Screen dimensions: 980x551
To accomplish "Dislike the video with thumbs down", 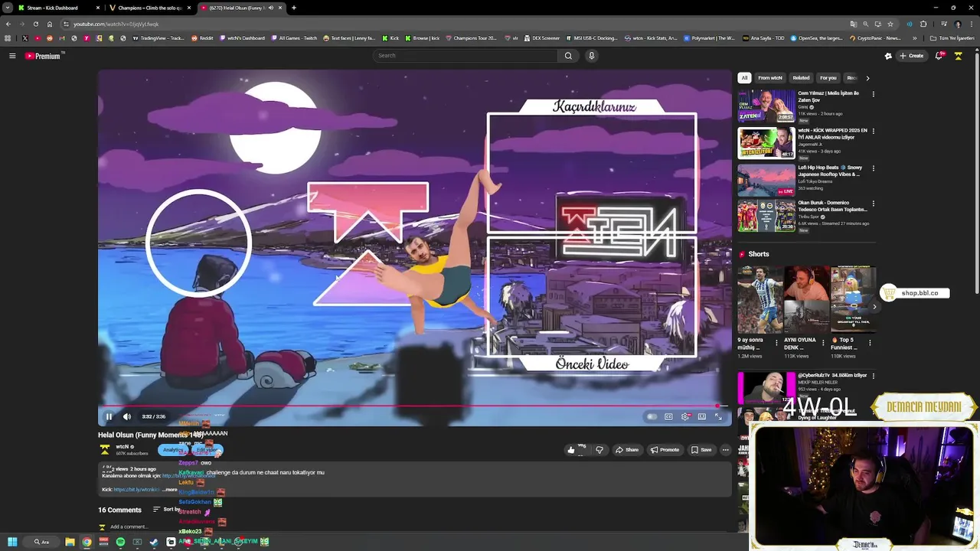I will click(599, 449).
